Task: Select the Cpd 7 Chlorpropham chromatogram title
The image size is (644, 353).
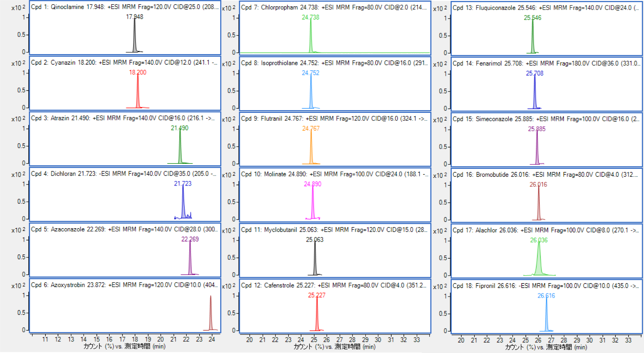Action: click(334, 7)
